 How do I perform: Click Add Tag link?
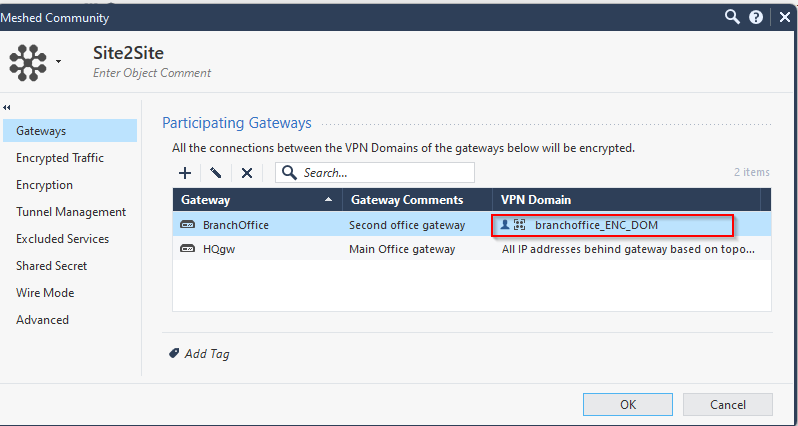click(x=207, y=353)
